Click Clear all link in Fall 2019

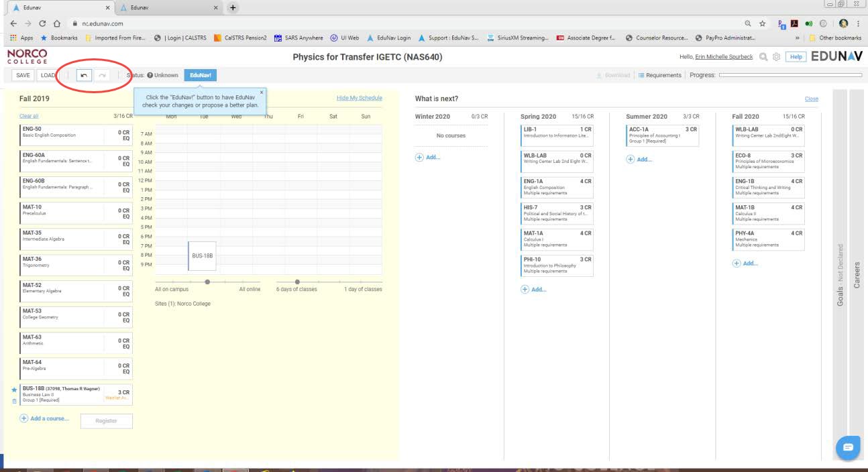[29, 117]
